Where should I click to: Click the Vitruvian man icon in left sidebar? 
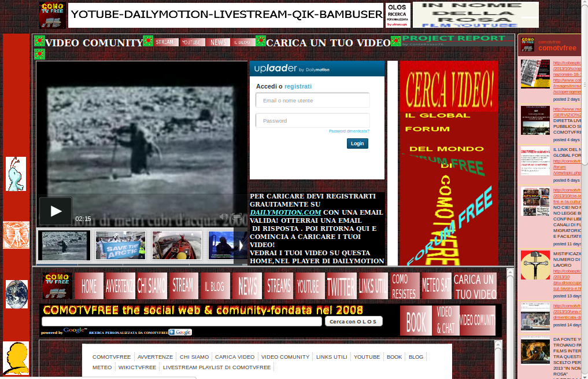(x=16, y=235)
